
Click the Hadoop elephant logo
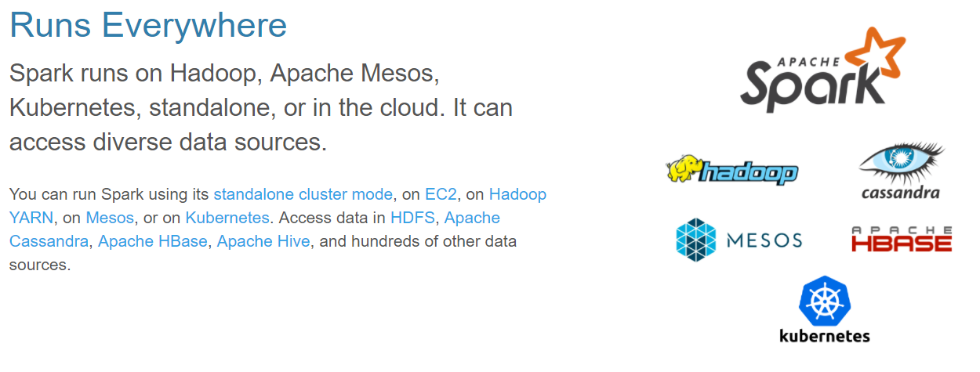coord(731,169)
